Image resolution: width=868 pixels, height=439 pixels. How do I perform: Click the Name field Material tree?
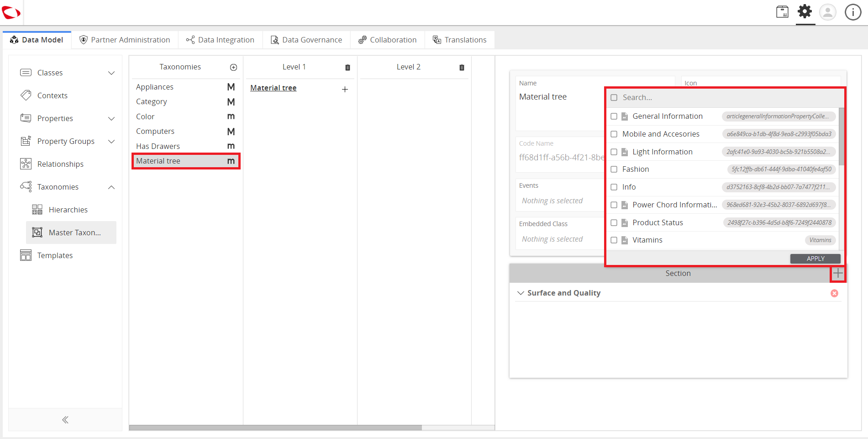(x=543, y=97)
